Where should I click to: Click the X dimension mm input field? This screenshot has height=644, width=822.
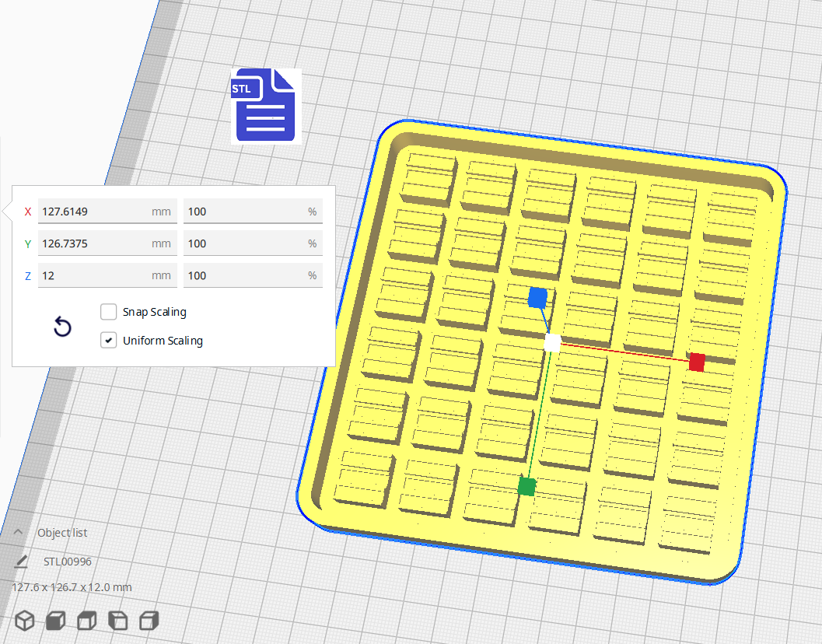point(93,212)
